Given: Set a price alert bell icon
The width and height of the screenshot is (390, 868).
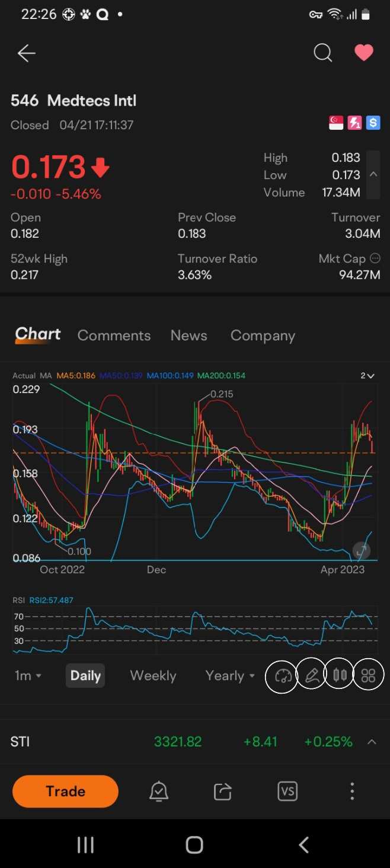Looking at the screenshot, I should point(159,792).
